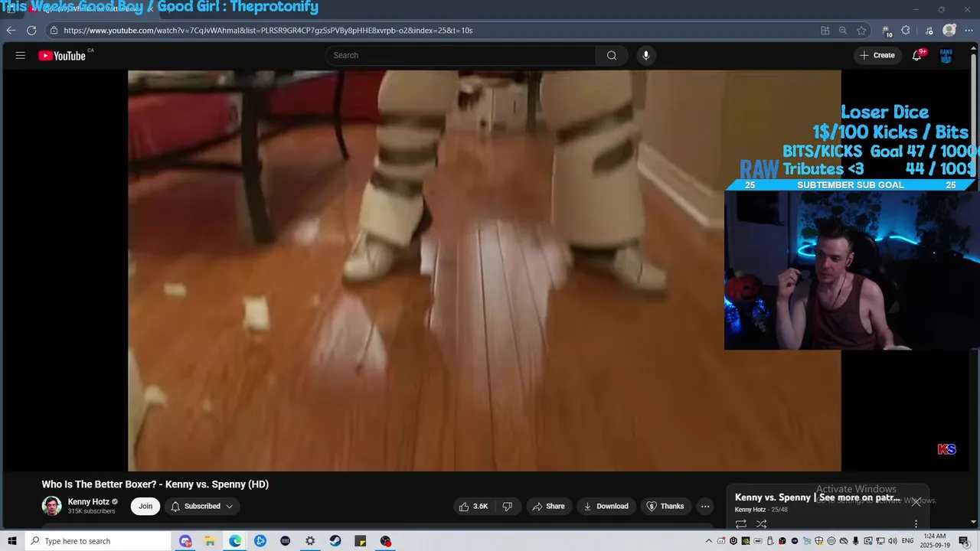The width and height of the screenshot is (980, 551).
Task: Share the video
Action: [x=548, y=506]
